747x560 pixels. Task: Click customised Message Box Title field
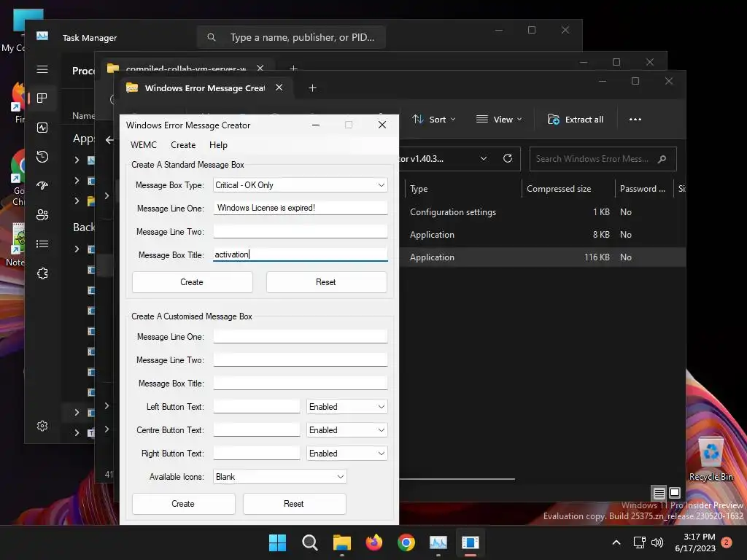(300, 384)
